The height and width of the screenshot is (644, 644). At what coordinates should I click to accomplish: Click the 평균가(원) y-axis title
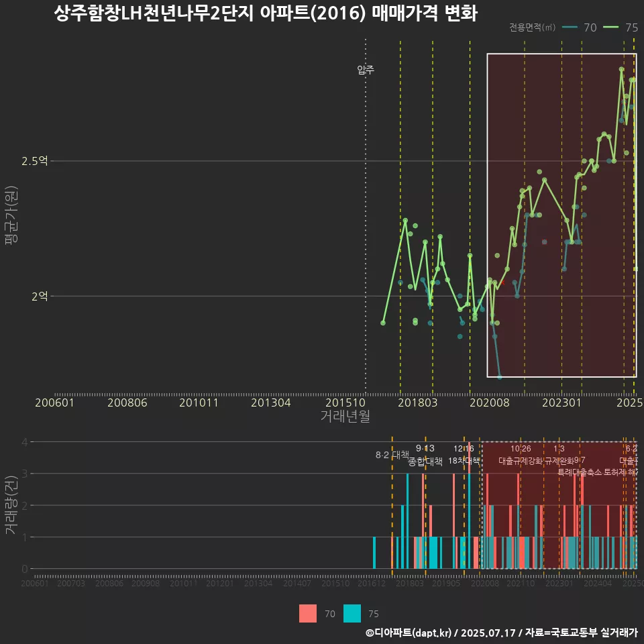pos(11,215)
